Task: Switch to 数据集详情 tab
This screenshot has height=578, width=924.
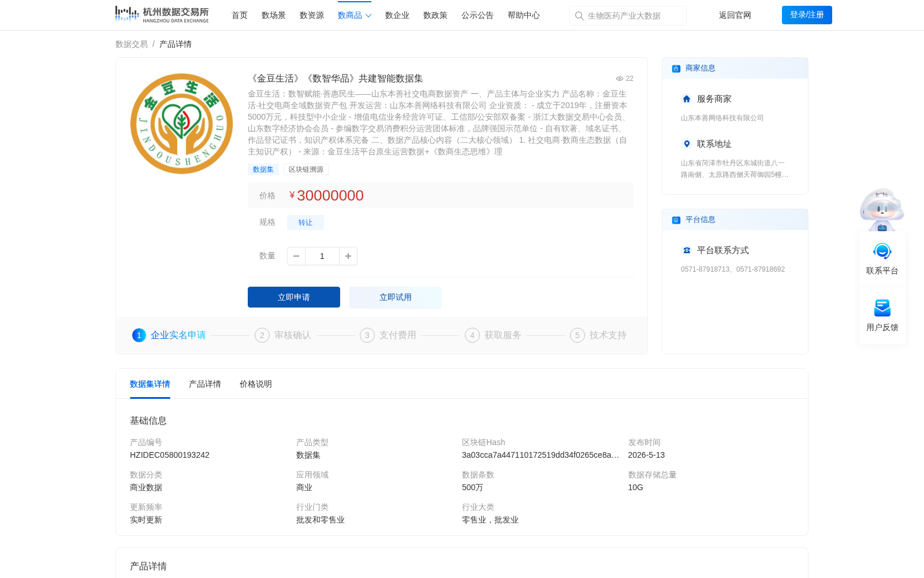Action: 150,384
